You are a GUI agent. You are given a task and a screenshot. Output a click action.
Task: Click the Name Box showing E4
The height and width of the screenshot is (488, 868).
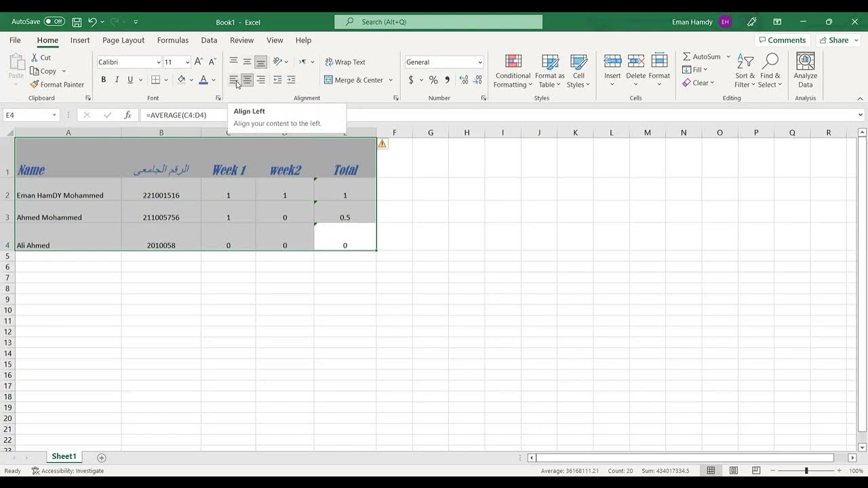click(x=31, y=115)
